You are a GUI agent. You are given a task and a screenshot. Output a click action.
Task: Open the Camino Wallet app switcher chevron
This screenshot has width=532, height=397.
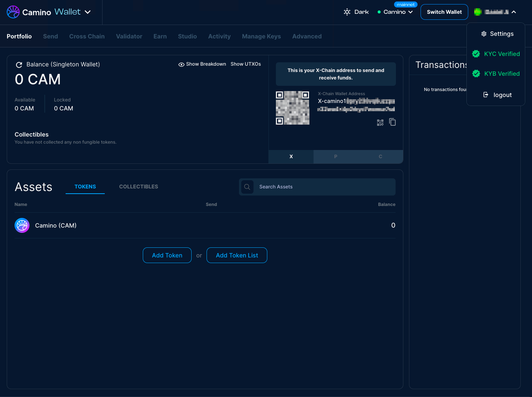coord(88,12)
